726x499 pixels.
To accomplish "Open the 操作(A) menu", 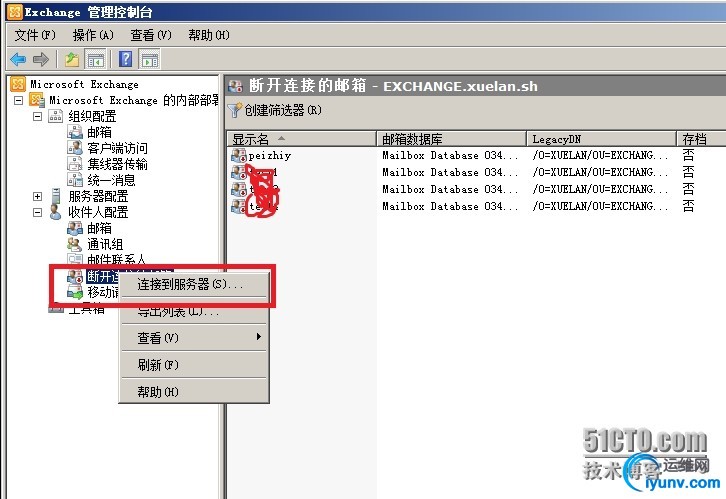I will (x=93, y=35).
